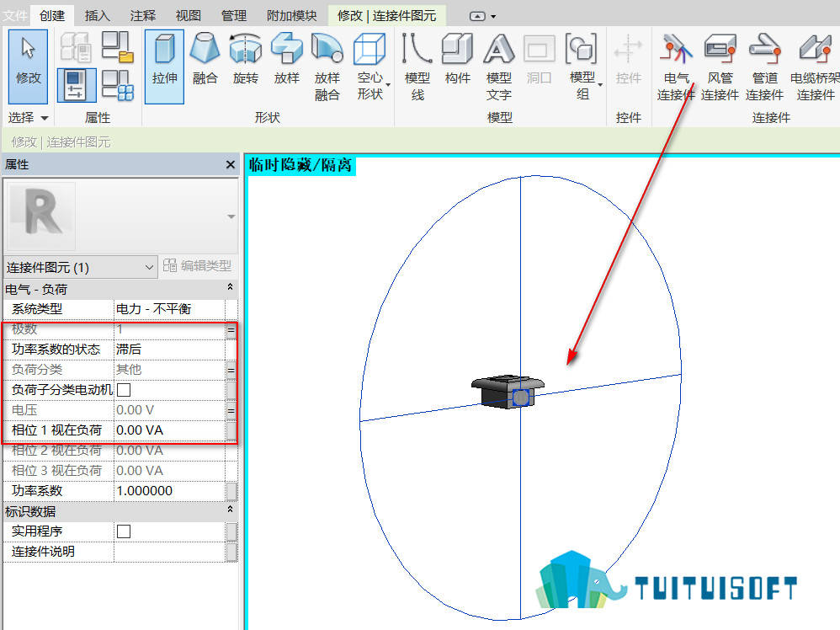This screenshot has width=840, height=630.
Task: Click the 编辑类型 edit type button
Action: click(x=197, y=266)
